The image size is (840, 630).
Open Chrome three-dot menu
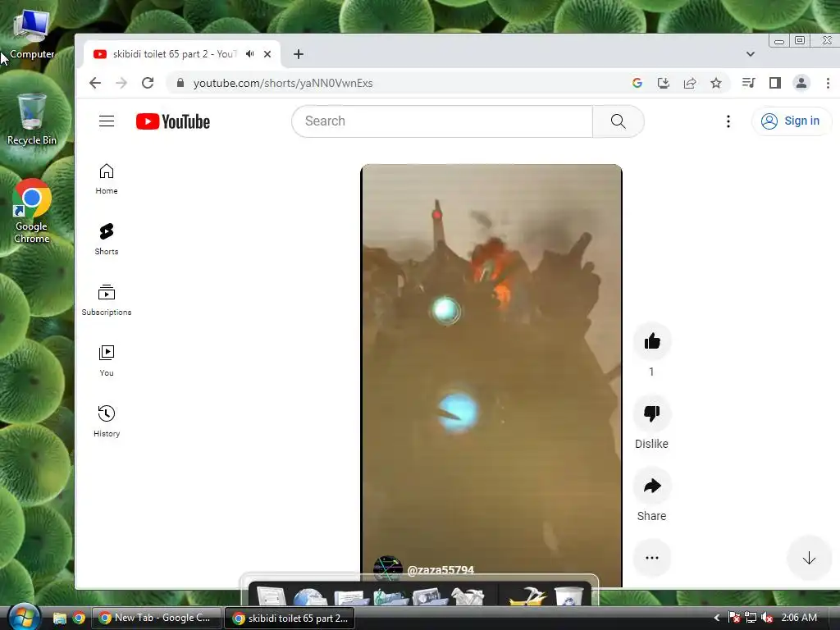828,83
